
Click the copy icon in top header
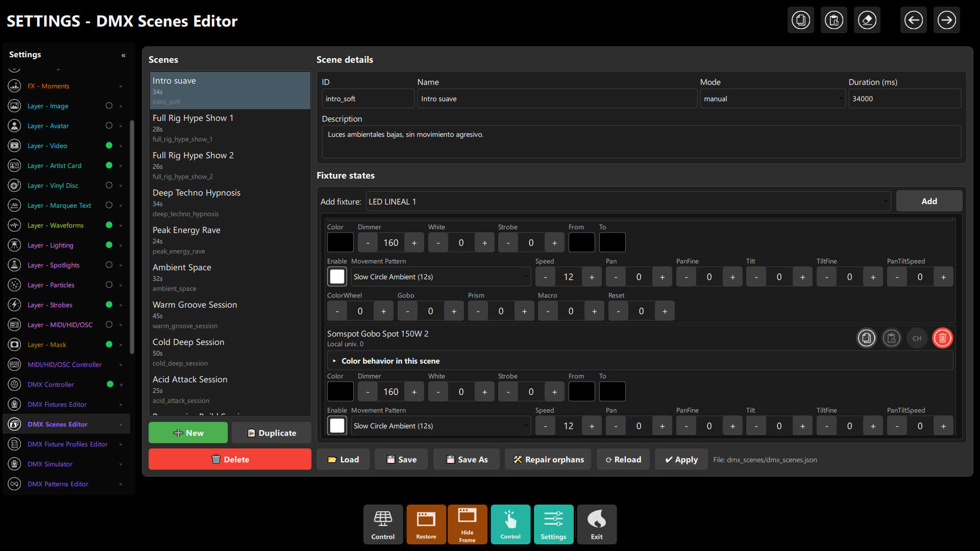click(801, 20)
